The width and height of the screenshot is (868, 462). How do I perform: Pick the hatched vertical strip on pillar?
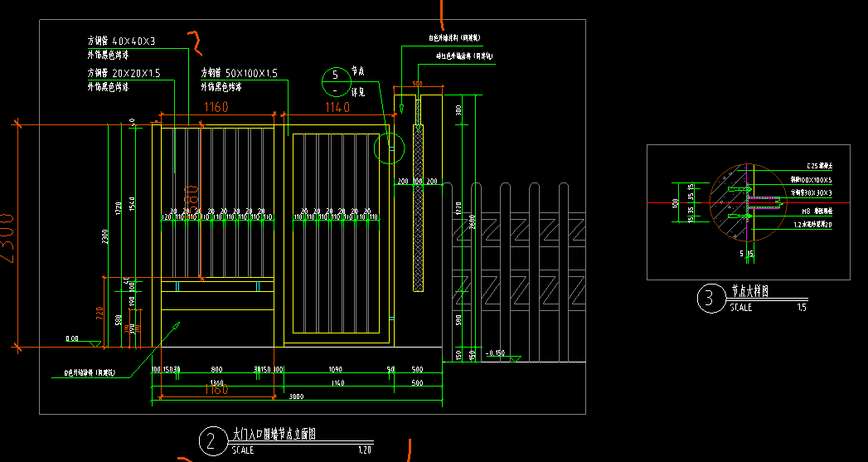(x=419, y=209)
